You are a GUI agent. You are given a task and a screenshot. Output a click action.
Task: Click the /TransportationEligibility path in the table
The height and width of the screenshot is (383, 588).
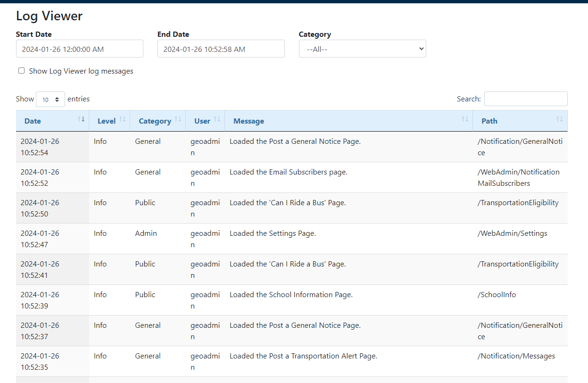(518, 202)
